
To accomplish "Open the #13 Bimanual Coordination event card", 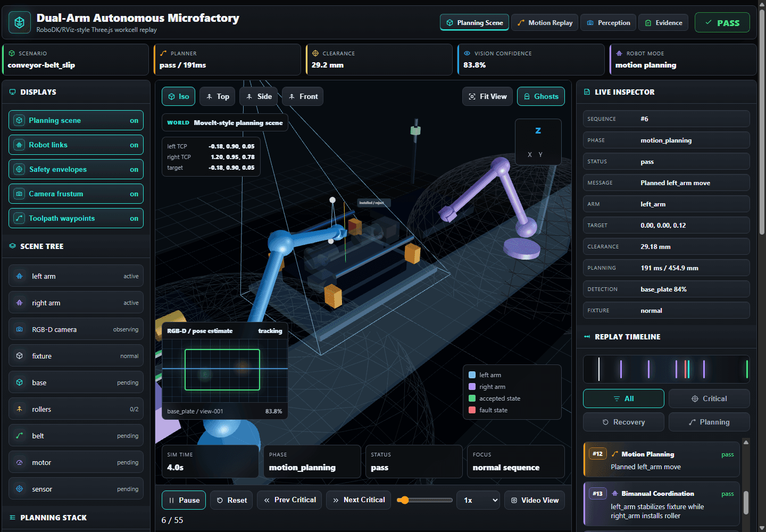I will (661, 504).
